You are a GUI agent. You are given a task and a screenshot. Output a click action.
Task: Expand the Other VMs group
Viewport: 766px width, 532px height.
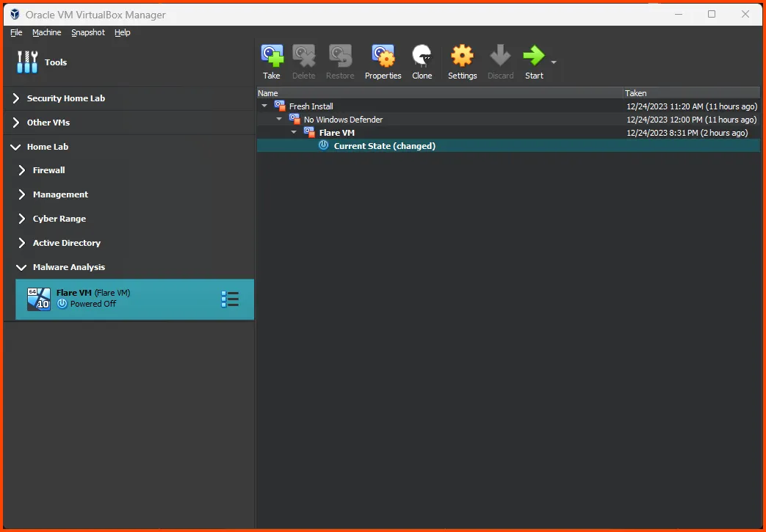(15, 123)
